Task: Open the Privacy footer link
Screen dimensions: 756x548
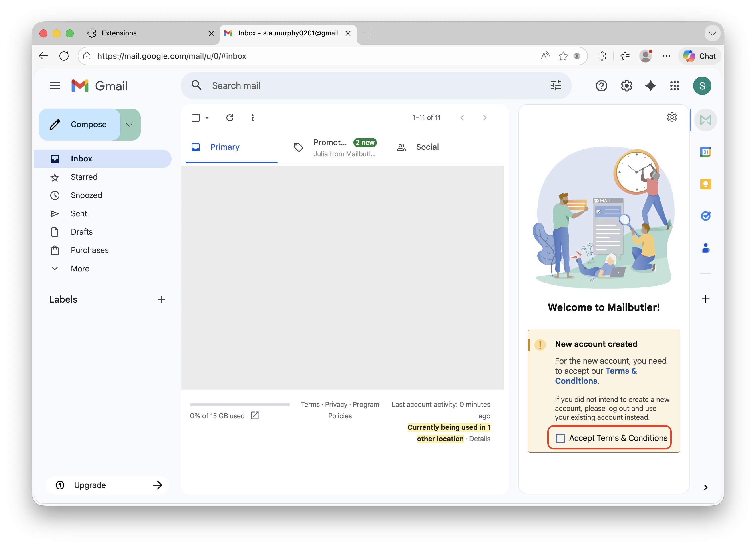Action: tap(336, 404)
